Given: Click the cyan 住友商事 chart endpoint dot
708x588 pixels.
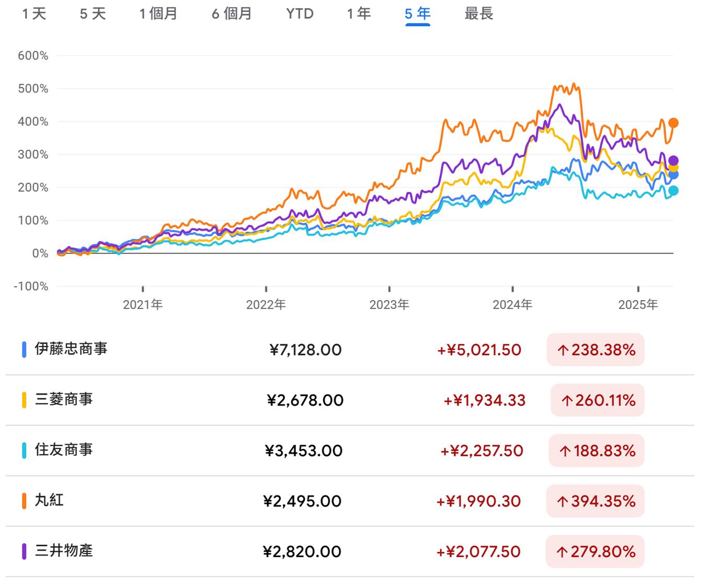Looking at the screenshot, I should pos(673,191).
